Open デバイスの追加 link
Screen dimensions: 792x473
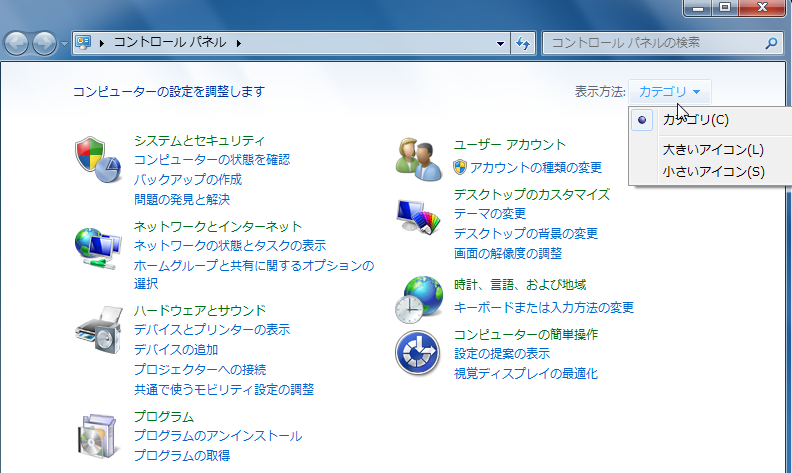pyautogui.click(x=176, y=350)
